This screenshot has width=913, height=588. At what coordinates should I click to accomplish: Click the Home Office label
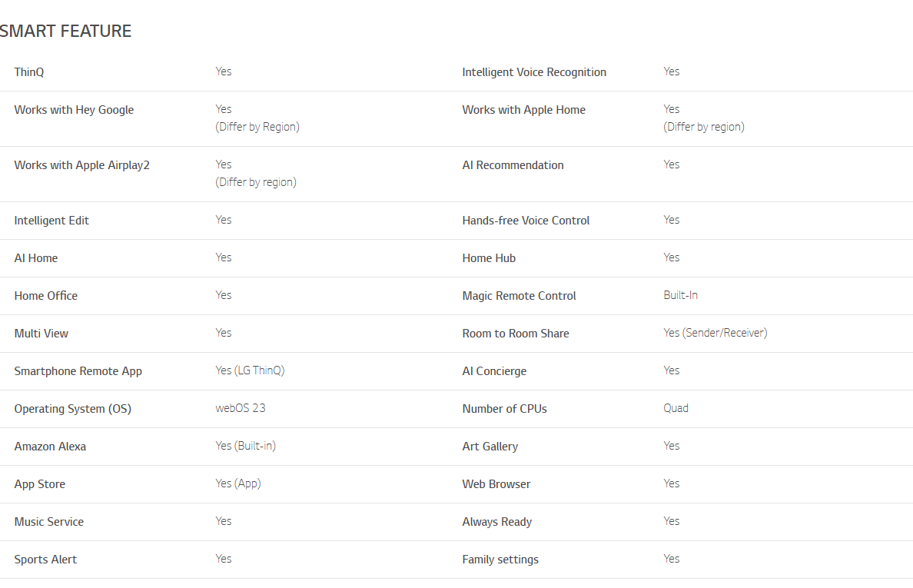(46, 296)
